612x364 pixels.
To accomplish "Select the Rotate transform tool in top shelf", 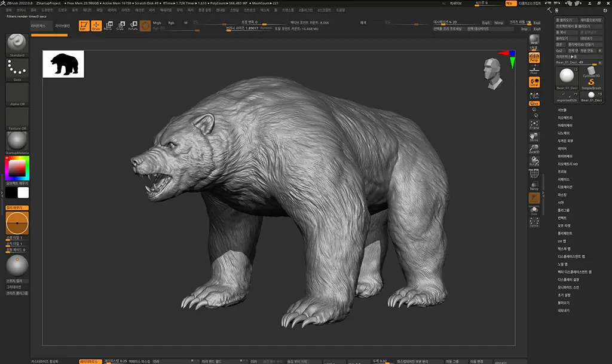I will click(133, 26).
